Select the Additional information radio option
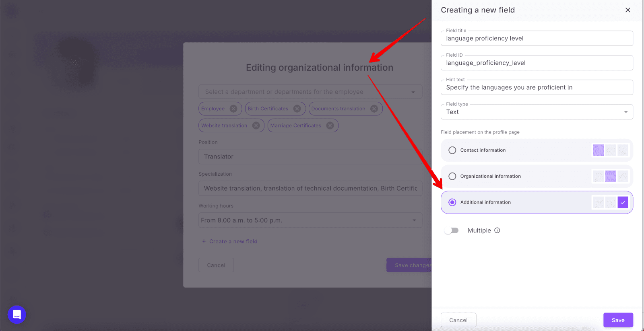The image size is (644, 331). coord(452,202)
